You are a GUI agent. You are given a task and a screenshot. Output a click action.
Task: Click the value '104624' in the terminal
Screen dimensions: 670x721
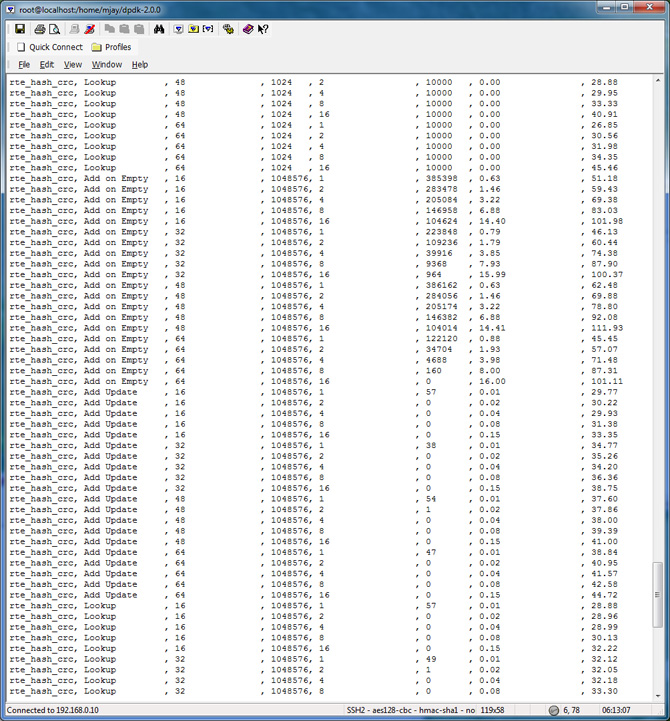441,221
